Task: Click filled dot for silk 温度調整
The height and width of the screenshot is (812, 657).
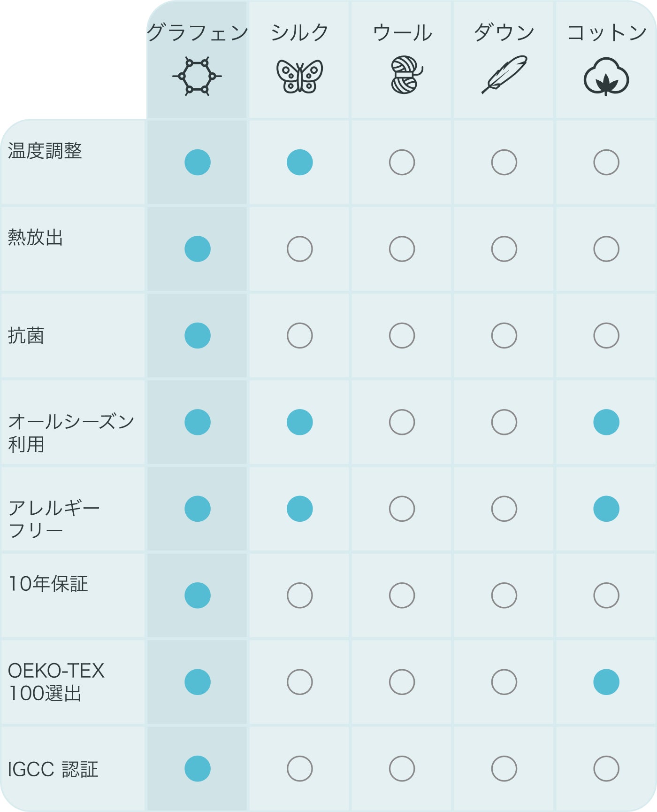Action: pyautogui.click(x=300, y=162)
